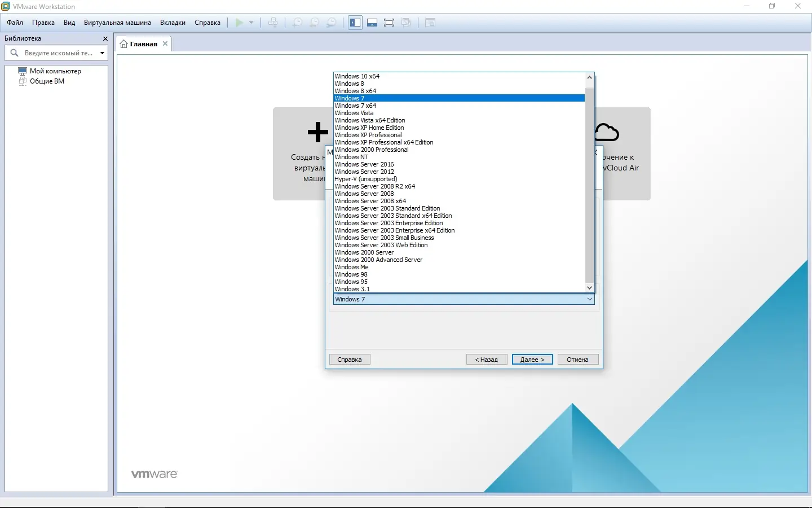Viewport: 812px width, 508px height.
Task: Click the Справка button in the wizard
Action: click(350, 360)
